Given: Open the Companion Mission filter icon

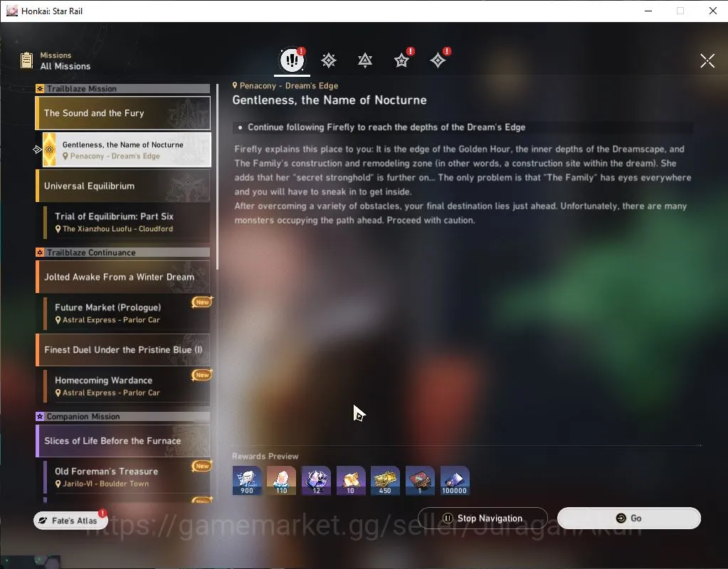Looking at the screenshot, I should click(x=401, y=60).
